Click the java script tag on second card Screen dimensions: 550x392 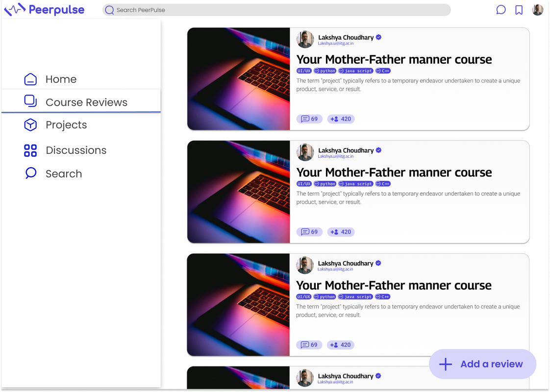tap(356, 184)
